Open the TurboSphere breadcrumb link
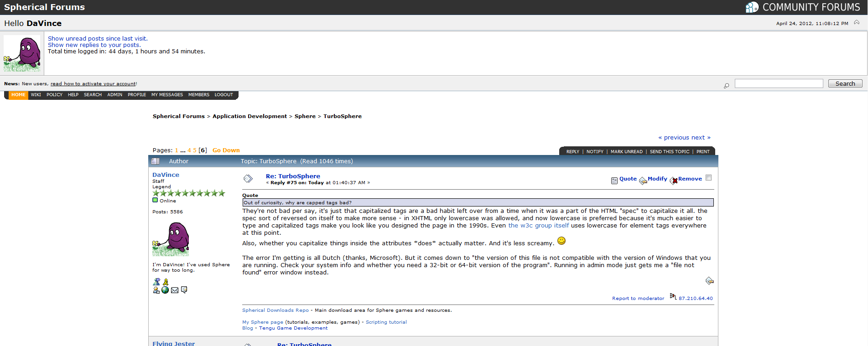 pos(343,116)
